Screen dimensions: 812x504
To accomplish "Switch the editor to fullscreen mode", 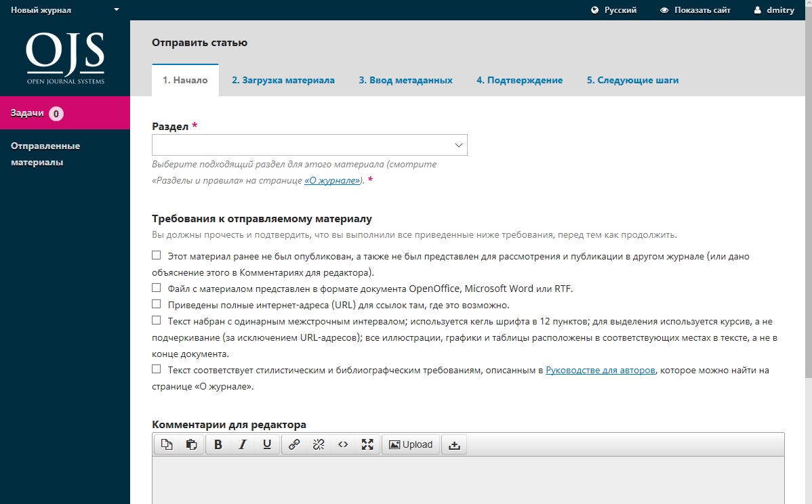I will (x=367, y=444).
